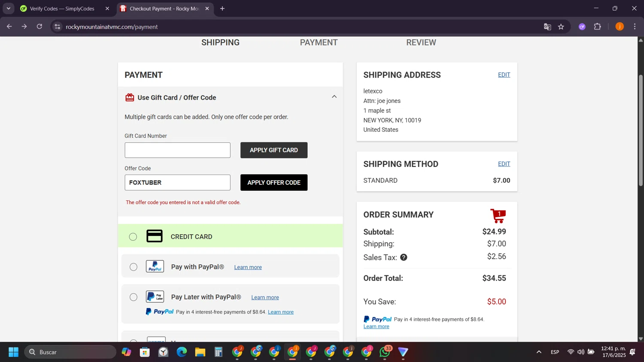644x362 pixels.
Task: Click the page vertical scrollbar thumb
Action: [641, 130]
